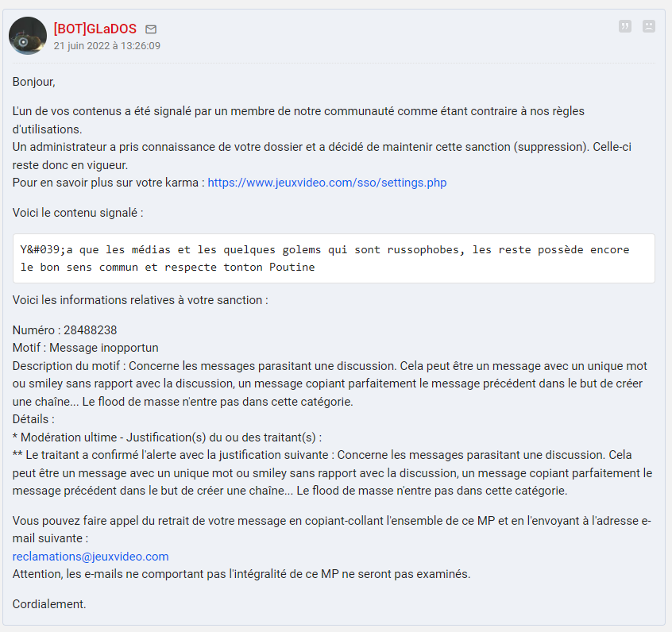Click inside the quoted reported-content code block
This screenshot has height=632, width=672.
pyautogui.click(x=334, y=258)
